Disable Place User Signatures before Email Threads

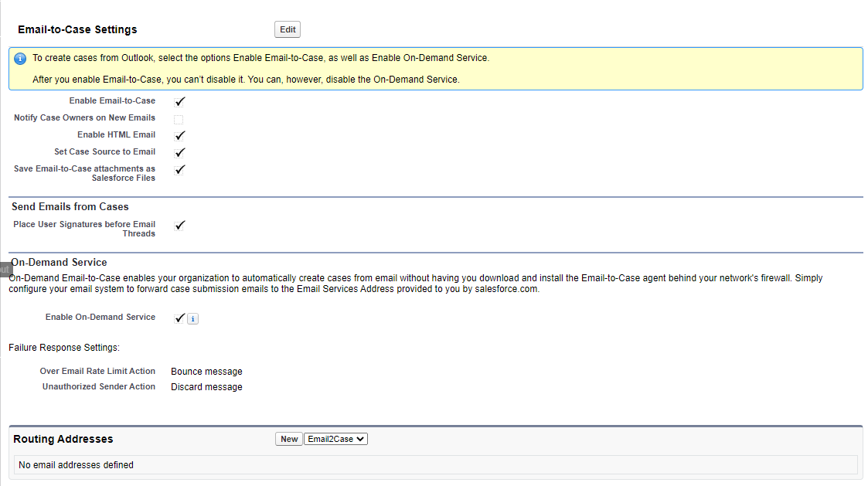coord(179,225)
